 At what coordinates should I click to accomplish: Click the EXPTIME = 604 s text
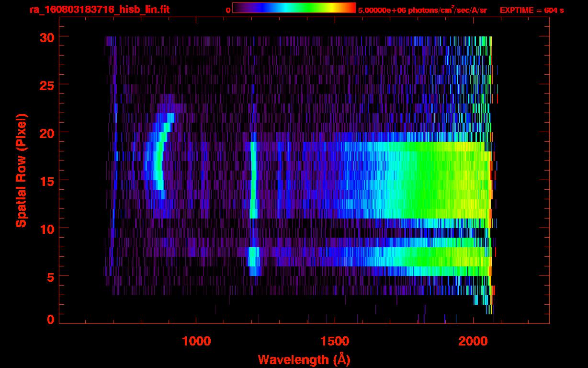pos(531,10)
